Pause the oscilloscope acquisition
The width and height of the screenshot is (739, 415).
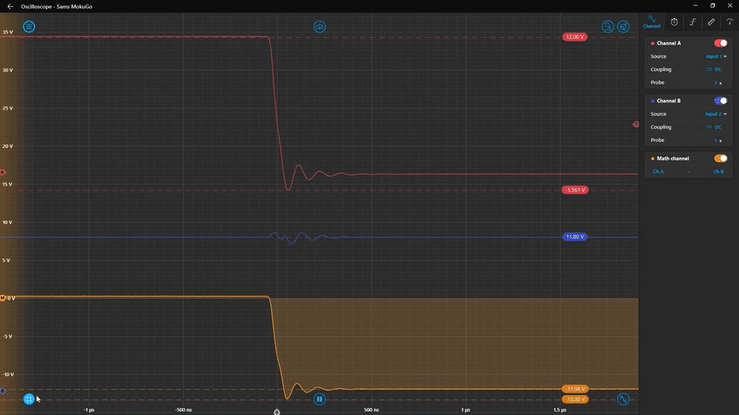coord(319,399)
